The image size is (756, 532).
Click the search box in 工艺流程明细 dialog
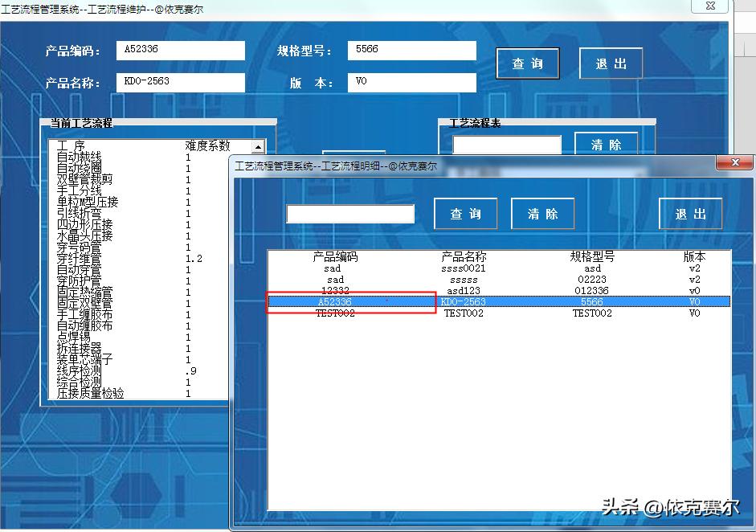pyautogui.click(x=351, y=214)
